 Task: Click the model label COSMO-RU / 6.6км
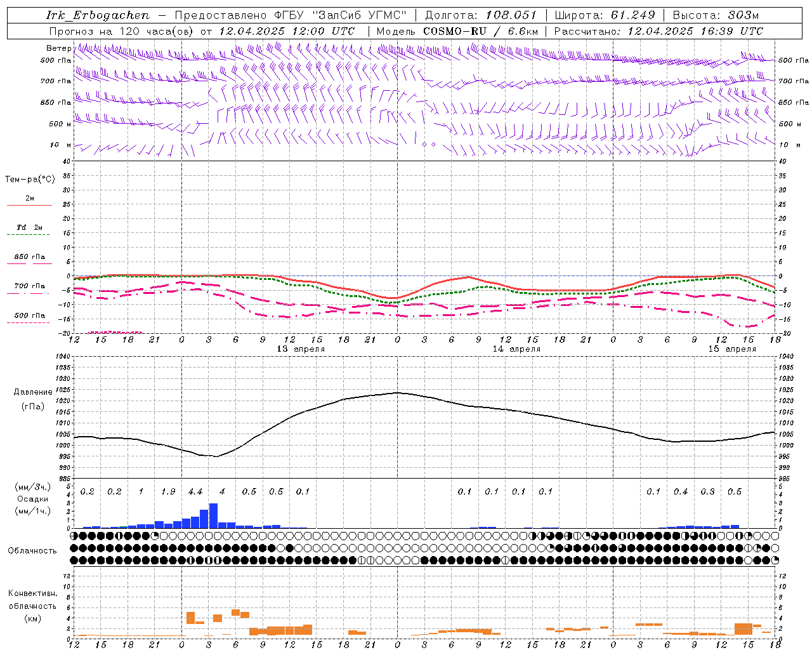[x=480, y=31]
